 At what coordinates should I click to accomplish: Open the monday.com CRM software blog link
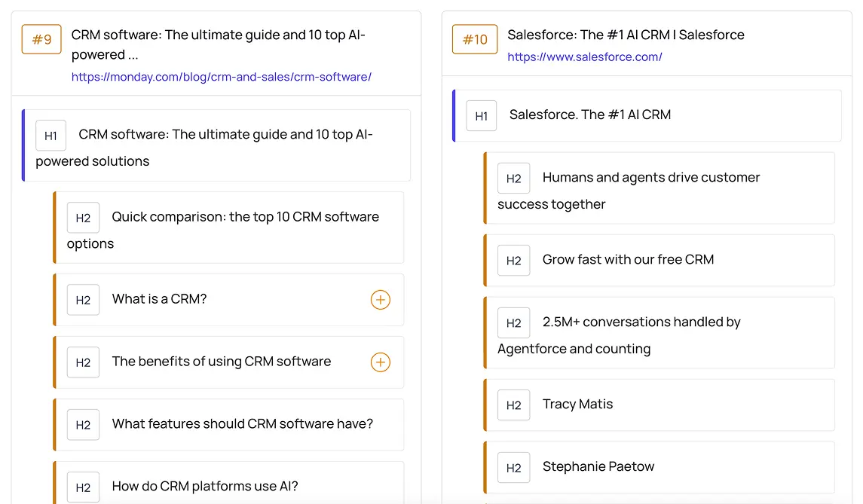pos(222,77)
